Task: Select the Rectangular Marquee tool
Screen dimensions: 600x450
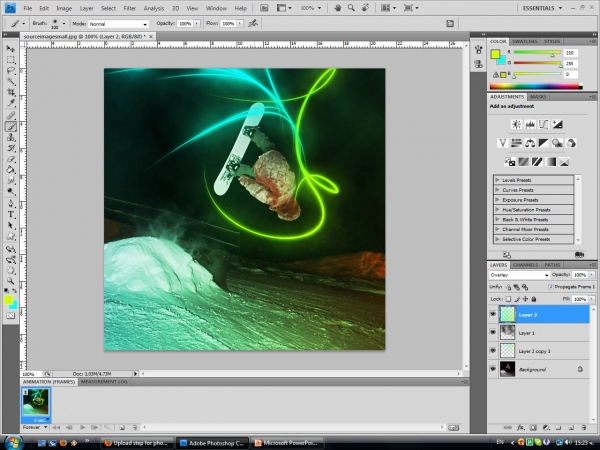Action: [10, 60]
